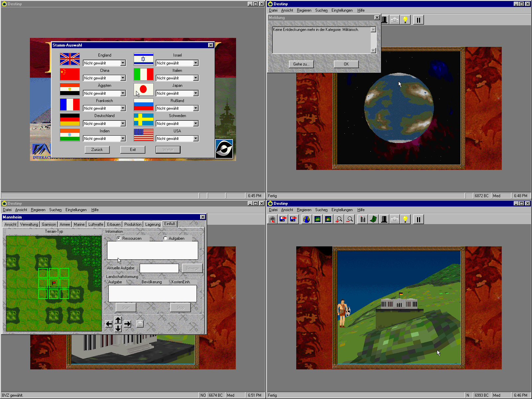Click the top hat icon in bottom-right toolbar
This screenshot has width=532, height=399.
384,219
